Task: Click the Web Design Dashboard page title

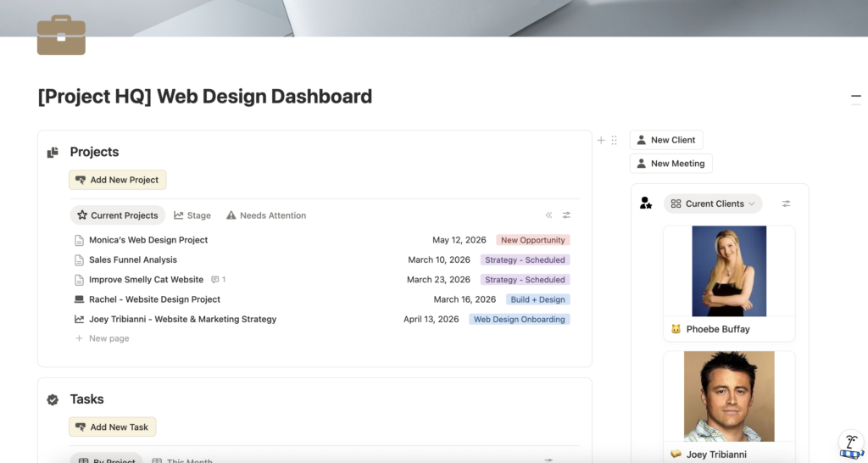Action: click(x=204, y=97)
